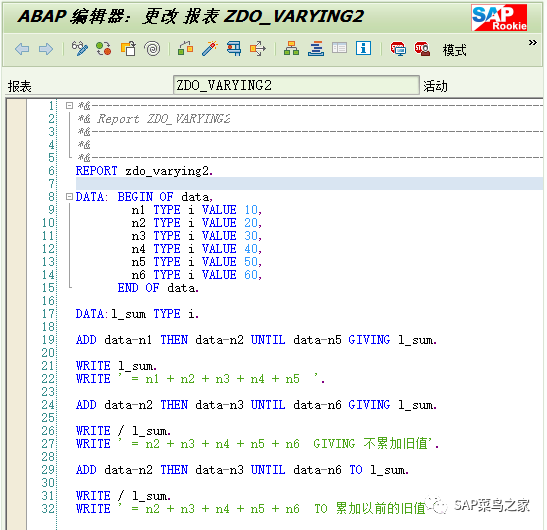Screen dimensions: 547x530
Task: Click the 活动 status label
Action: point(435,86)
